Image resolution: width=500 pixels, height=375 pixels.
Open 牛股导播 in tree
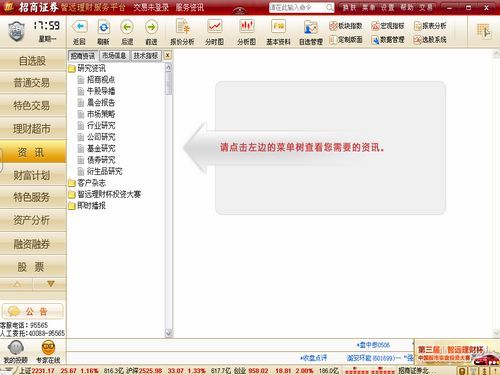96,91
